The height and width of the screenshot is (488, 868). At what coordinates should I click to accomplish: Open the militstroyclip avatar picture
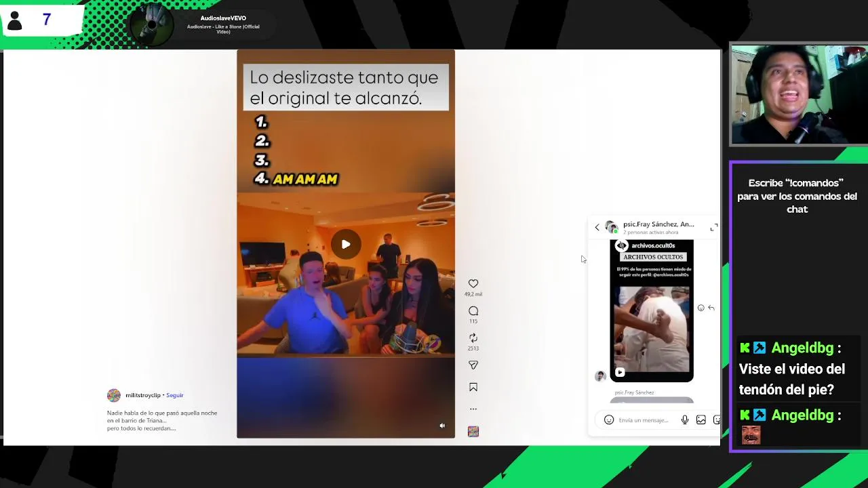point(114,395)
